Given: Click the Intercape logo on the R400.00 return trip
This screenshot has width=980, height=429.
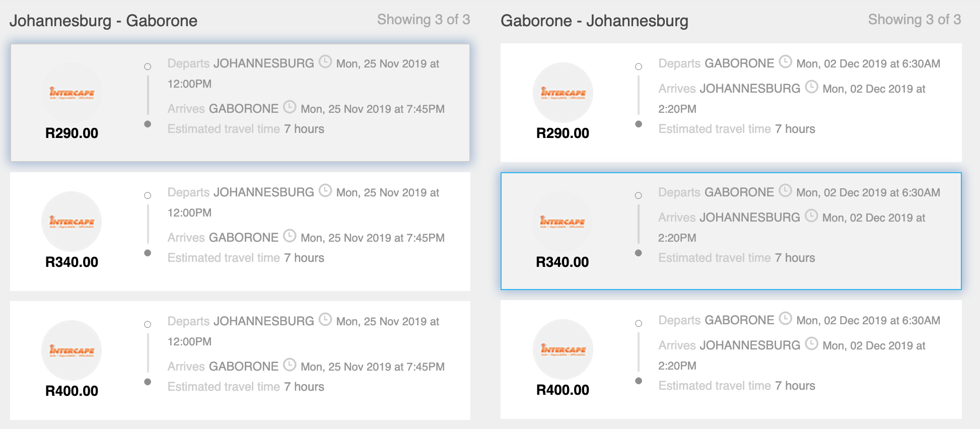Looking at the screenshot, I should click(563, 350).
